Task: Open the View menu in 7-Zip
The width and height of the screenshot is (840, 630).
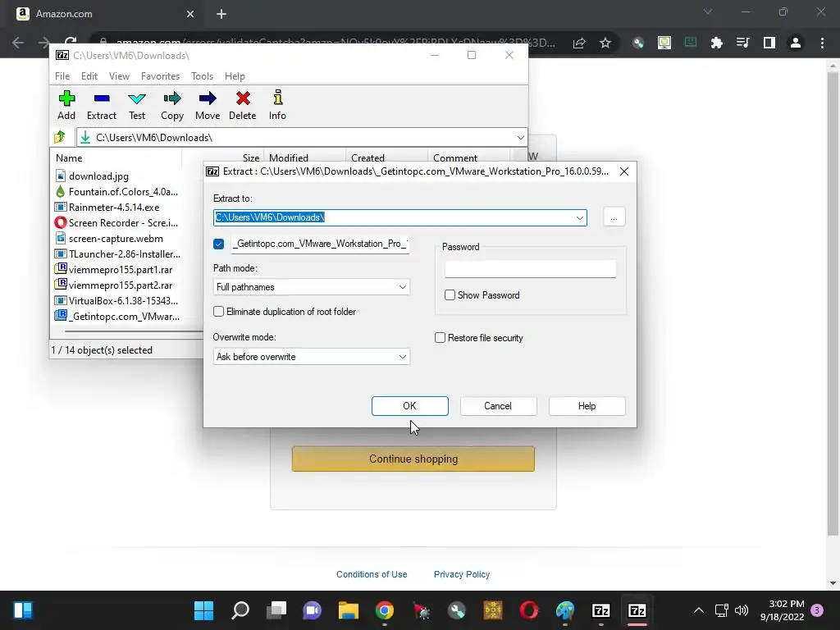Action: 119,76
